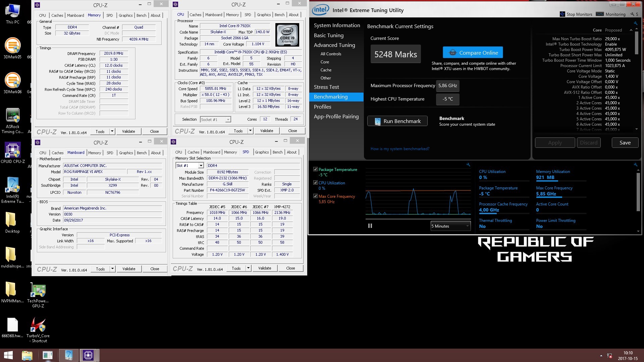
Task: Click the Intel Core i9 badge in CPU-Z
Action: [x=287, y=35]
